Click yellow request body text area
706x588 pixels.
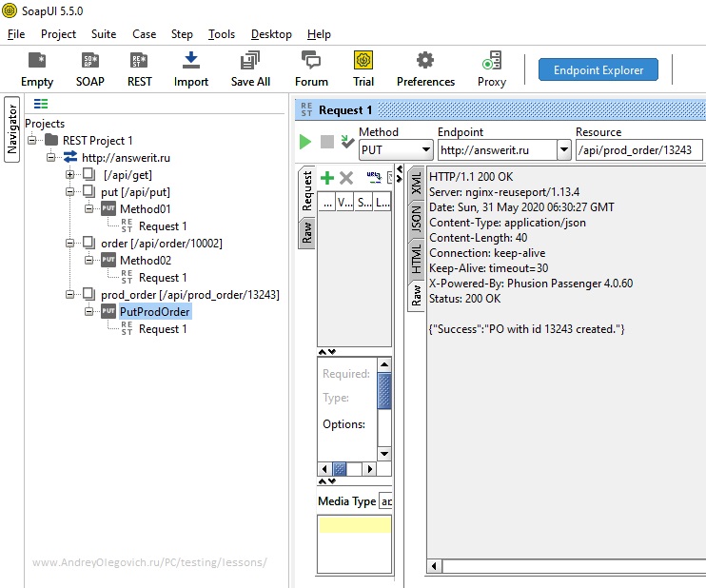(355, 524)
